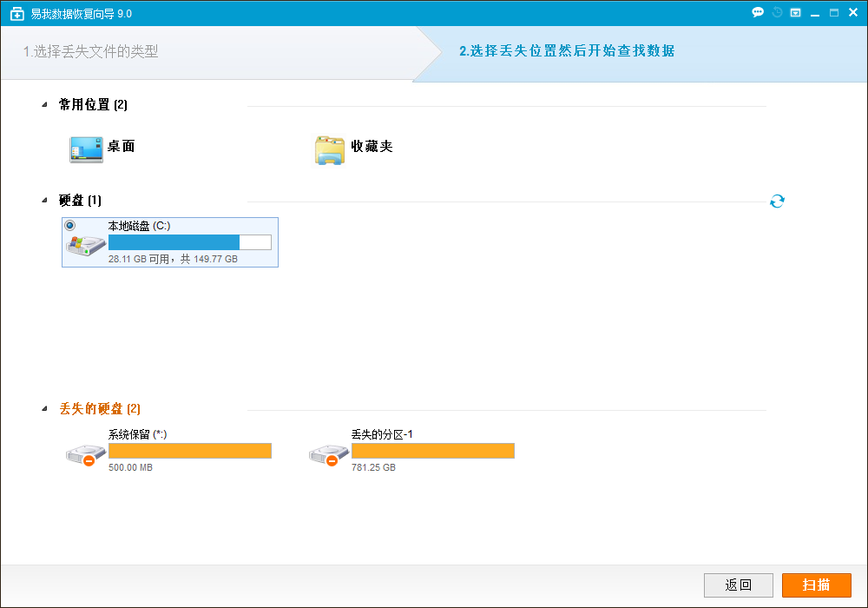Click the 781.25 GB lost partition orange bar
Image resolution: width=868 pixels, height=608 pixels.
click(433, 451)
